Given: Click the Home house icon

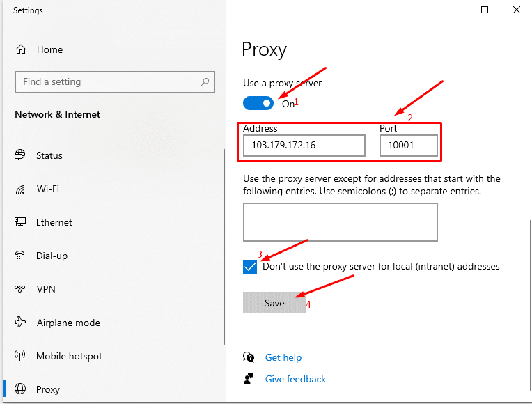Looking at the screenshot, I should (21, 49).
